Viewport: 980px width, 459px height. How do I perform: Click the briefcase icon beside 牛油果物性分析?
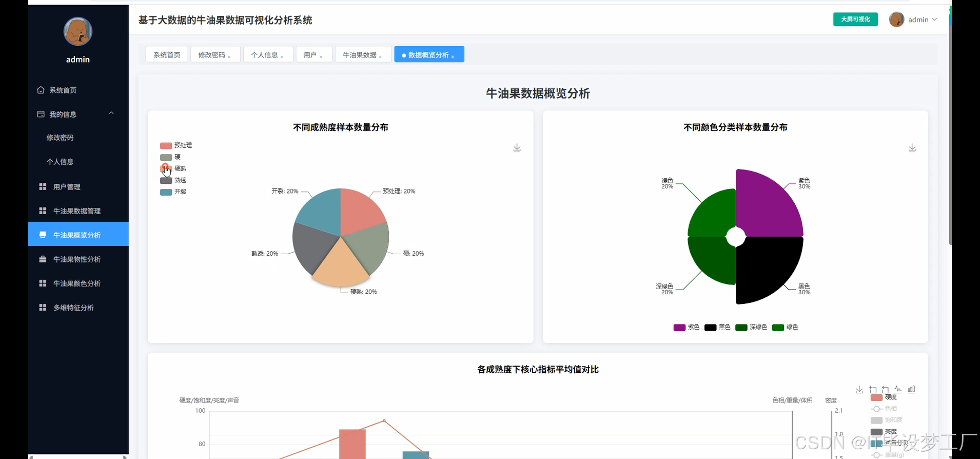click(43, 259)
